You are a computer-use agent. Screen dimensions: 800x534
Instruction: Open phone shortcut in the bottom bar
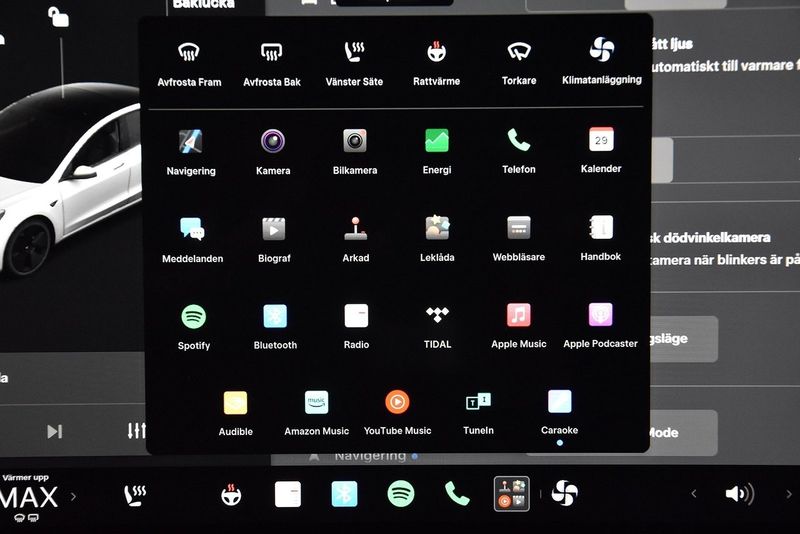click(x=457, y=493)
